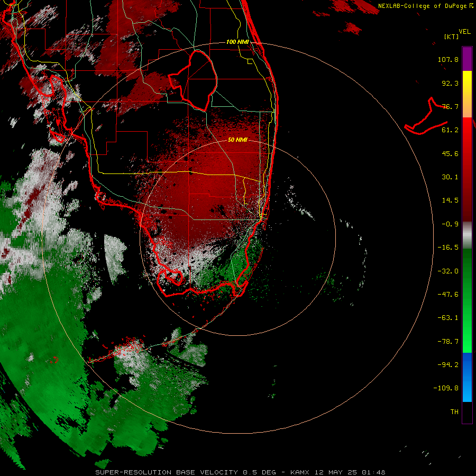Pick the purple segment of the color bar
476x476 pixels.
point(467,59)
